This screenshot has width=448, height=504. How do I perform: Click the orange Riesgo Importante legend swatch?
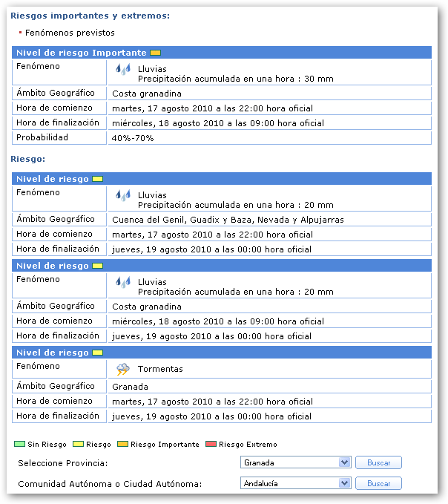tap(122, 445)
